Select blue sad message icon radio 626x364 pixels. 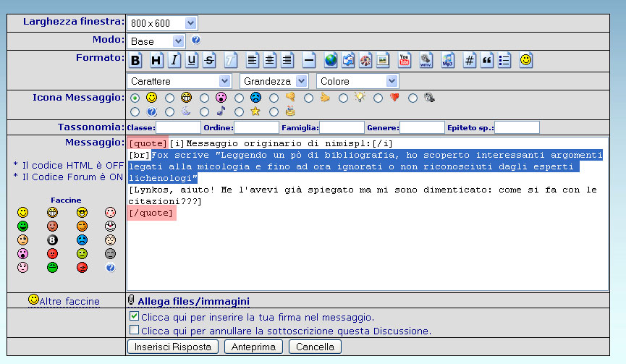pyautogui.click(x=239, y=98)
